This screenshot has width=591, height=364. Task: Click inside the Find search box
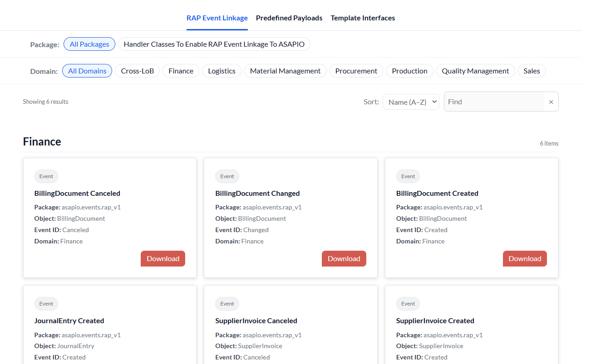tap(495, 102)
